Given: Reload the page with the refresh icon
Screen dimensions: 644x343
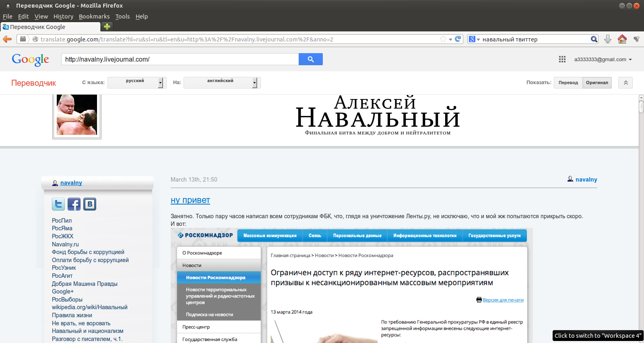Looking at the screenshot, I should 458,39.
